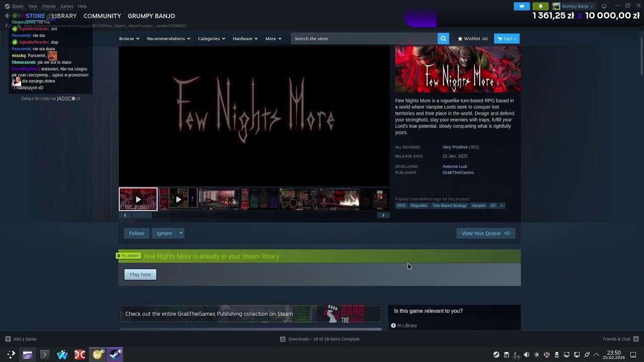Viewport: 644px width, 362px height.
Task: Open the brightness tray icon
Action: point(536,354)
